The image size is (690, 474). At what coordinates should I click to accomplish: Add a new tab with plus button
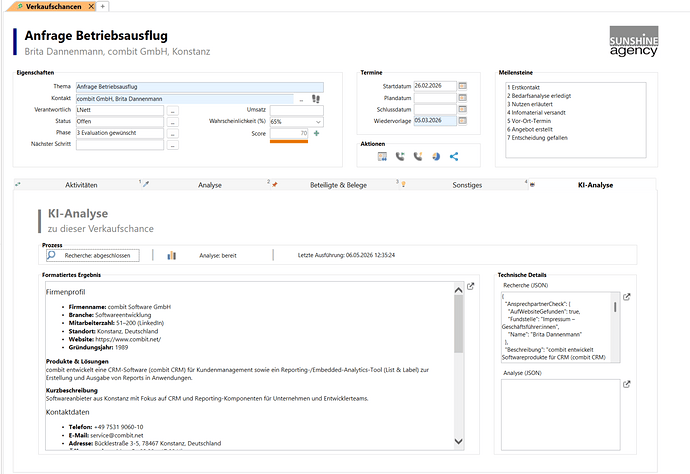tap(103, 7)
